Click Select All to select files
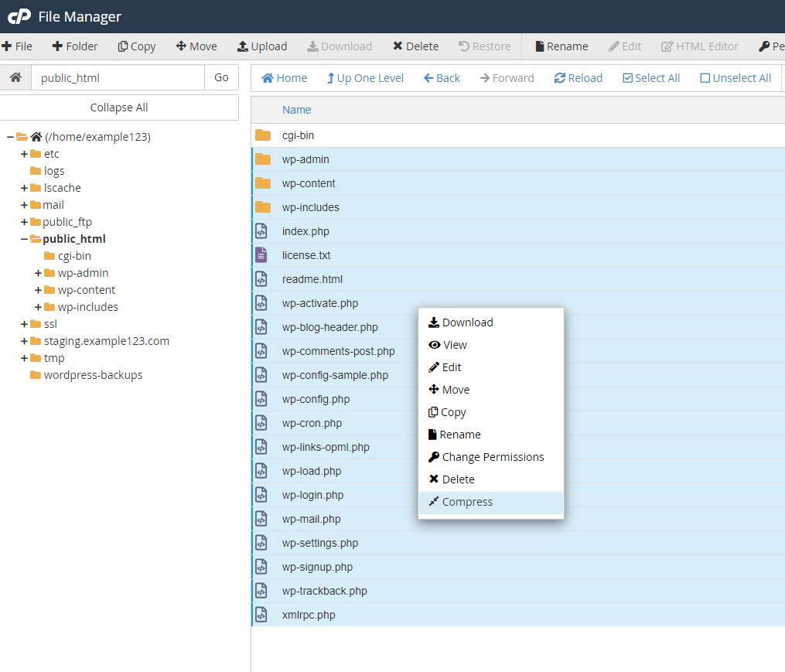Image resolution: width=785 pixels, height=672 pixels. 650,77
